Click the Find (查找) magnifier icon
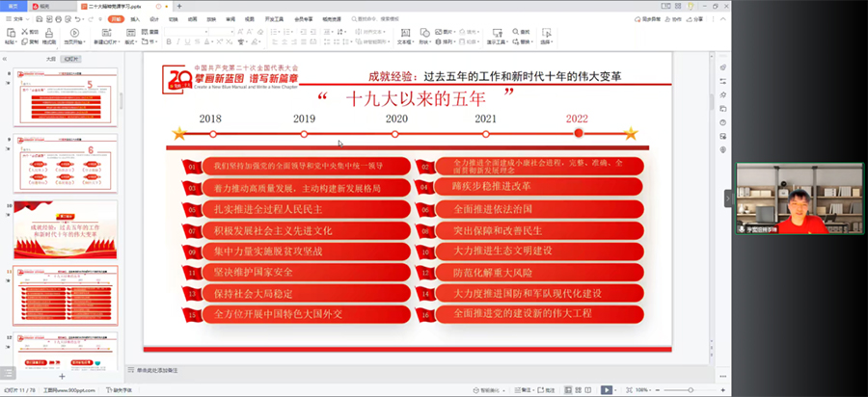This screenshot has height=397, width=868. click(517, 32)
